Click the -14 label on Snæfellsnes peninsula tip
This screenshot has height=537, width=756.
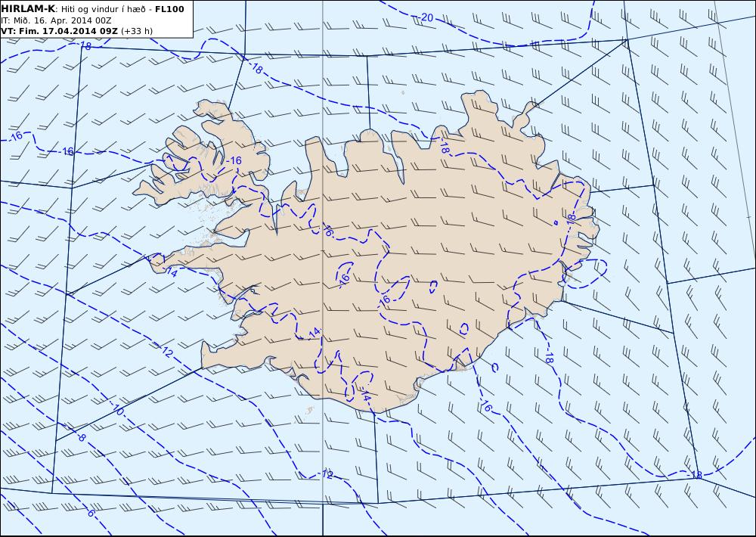(171, 272)
